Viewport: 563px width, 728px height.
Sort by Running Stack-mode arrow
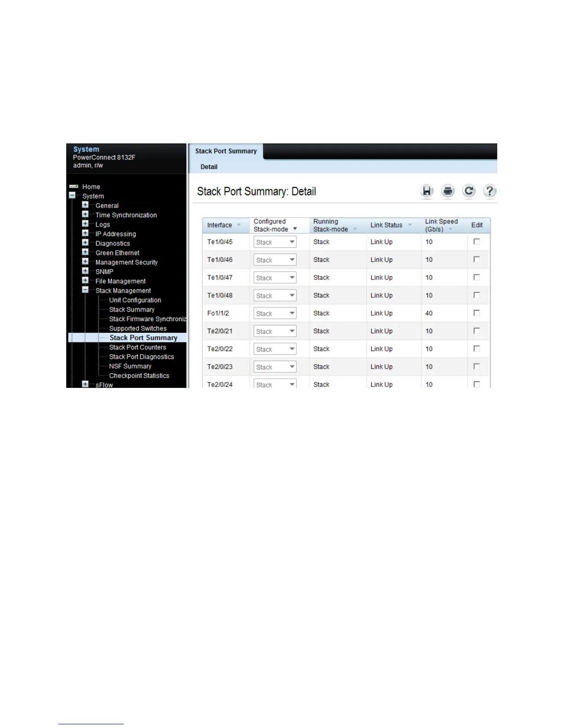[x=355, y=229]
